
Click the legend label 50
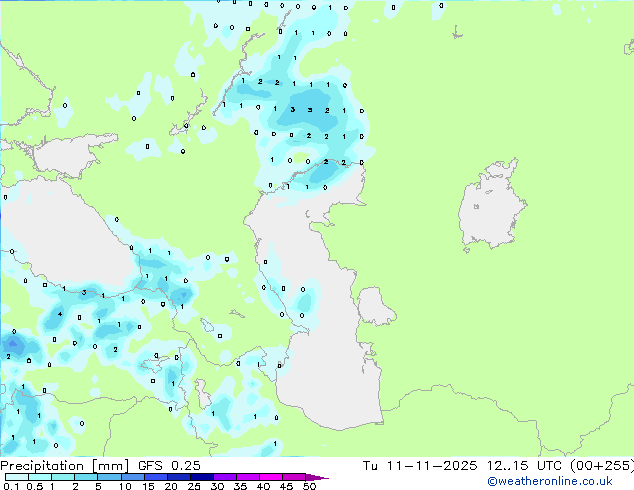[x=309, y=486]
